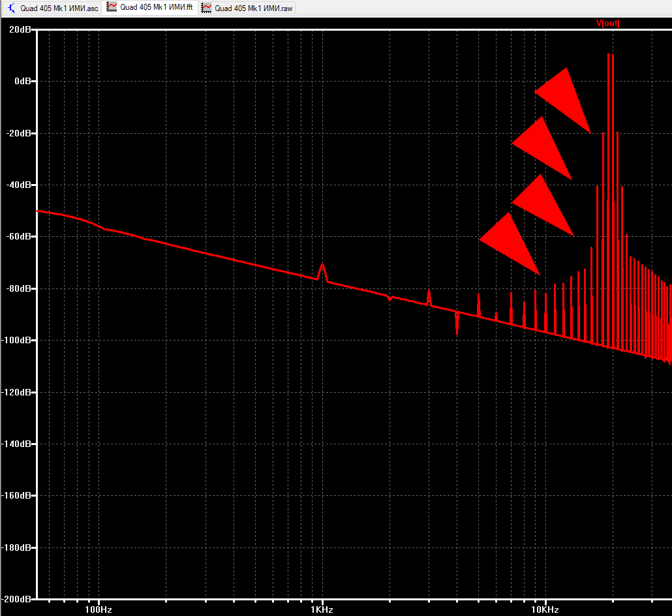Click the -40dB vertical axis label
Viewport: 672px width, 616px height.
[x=18, y=185]
